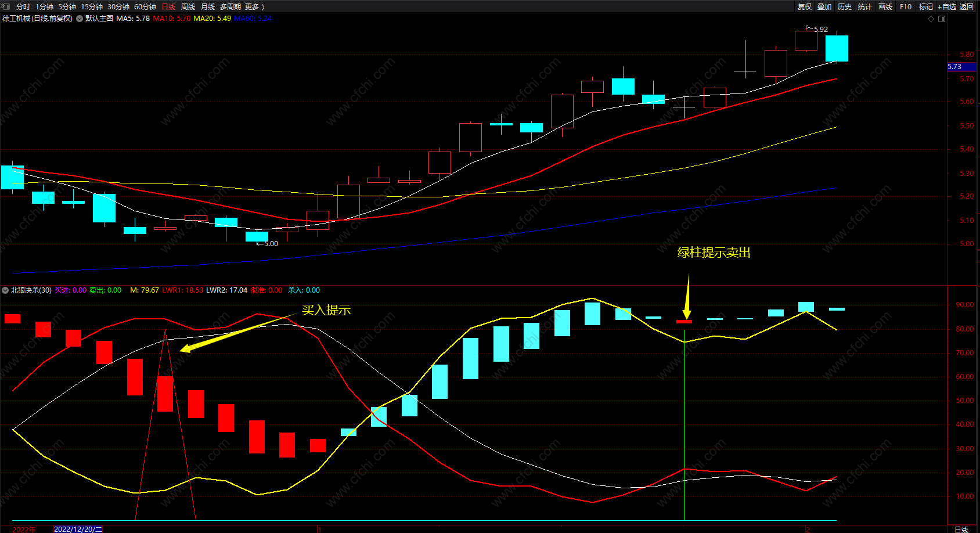Click the MA10: 5.70 value
This screenshot has width=980, height=533.
(x=172, y=19)
